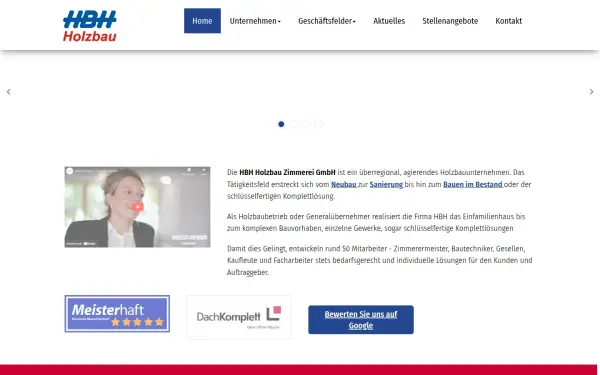Open the Home navigation tab
The height and width of the screenshot is (375, 600).
coord(202,21)
